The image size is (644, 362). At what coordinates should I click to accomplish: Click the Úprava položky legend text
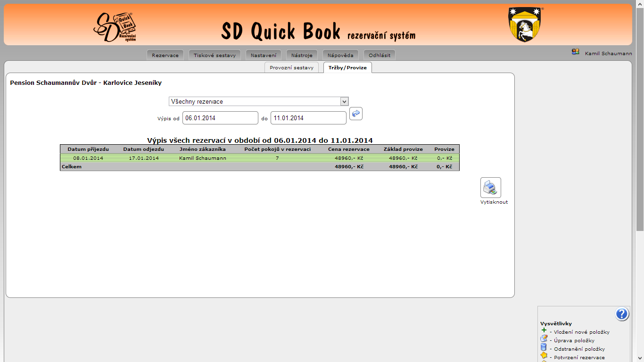574,340
